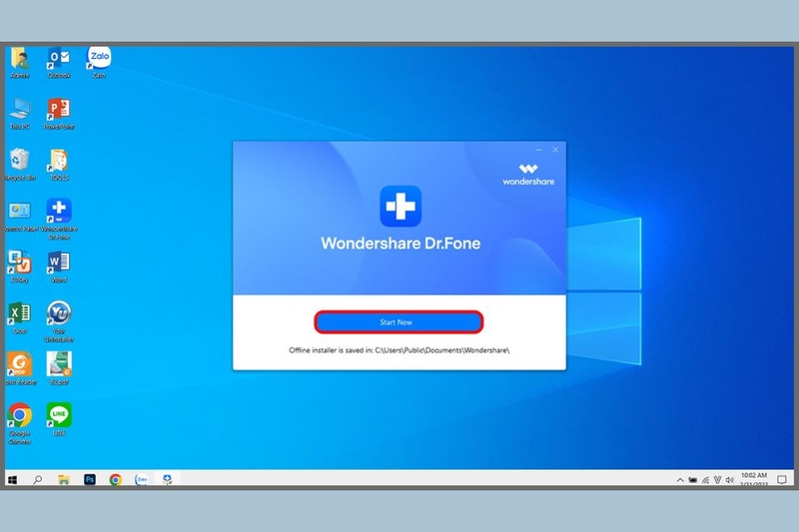Select the Foxit Reader desktop shortcut
Screen dimensions: 799x532
point(20,368)
